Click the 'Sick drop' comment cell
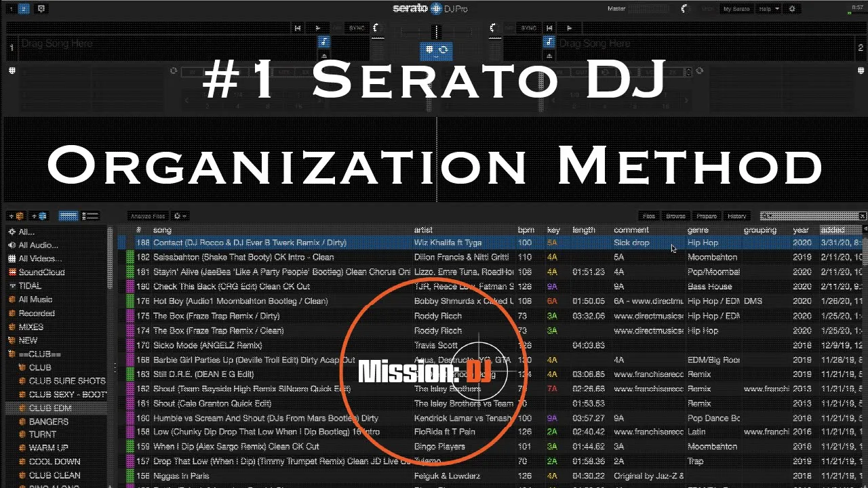Screen dimensions: 868x488 631,243
